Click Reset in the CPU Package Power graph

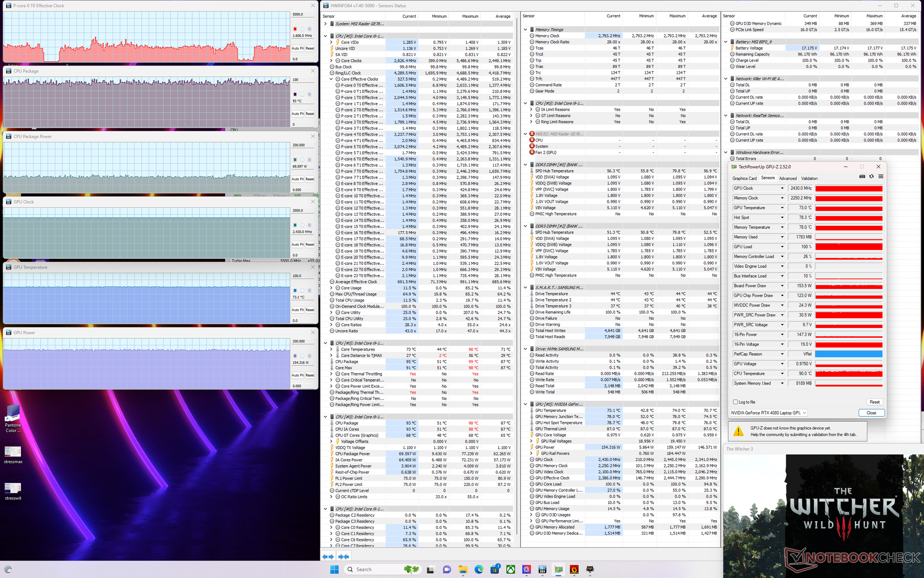(x=310, y=179)
